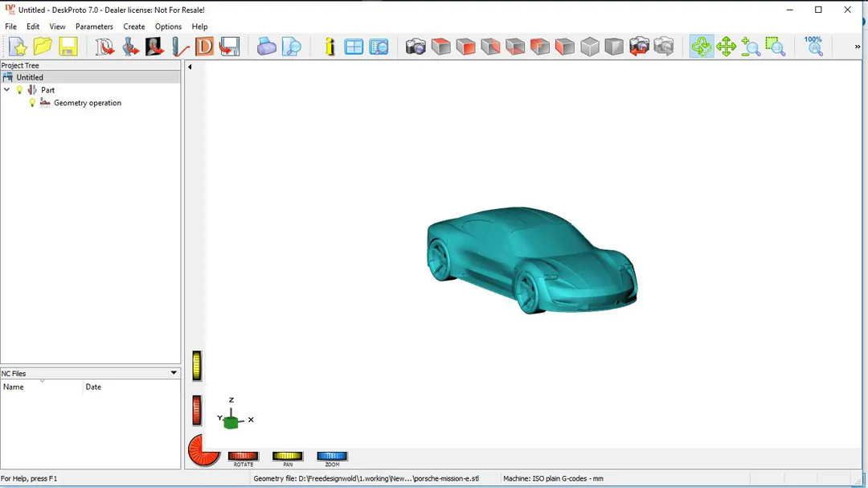Screen dimensions: 868x488
Task: Click the vertical yellow thumbwheel
Action: pos(197,366)
